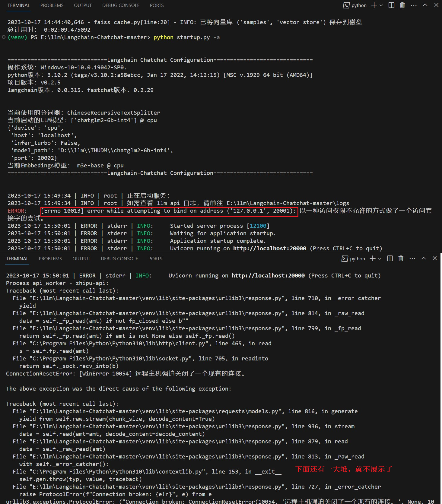
Task: Open DEBUG CONSOLE tab in the top panel
Action: pyautogui.click(x=121, y=5)
